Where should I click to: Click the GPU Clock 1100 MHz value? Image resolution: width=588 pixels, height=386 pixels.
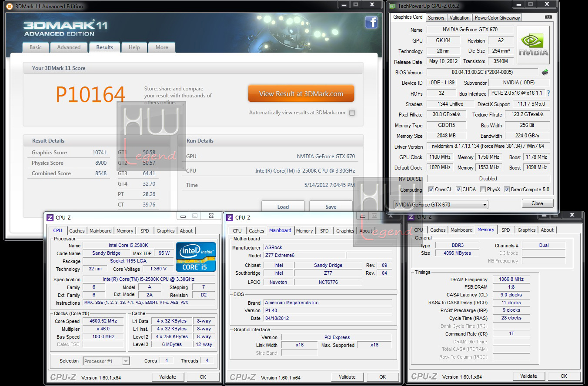click(440, 157)
